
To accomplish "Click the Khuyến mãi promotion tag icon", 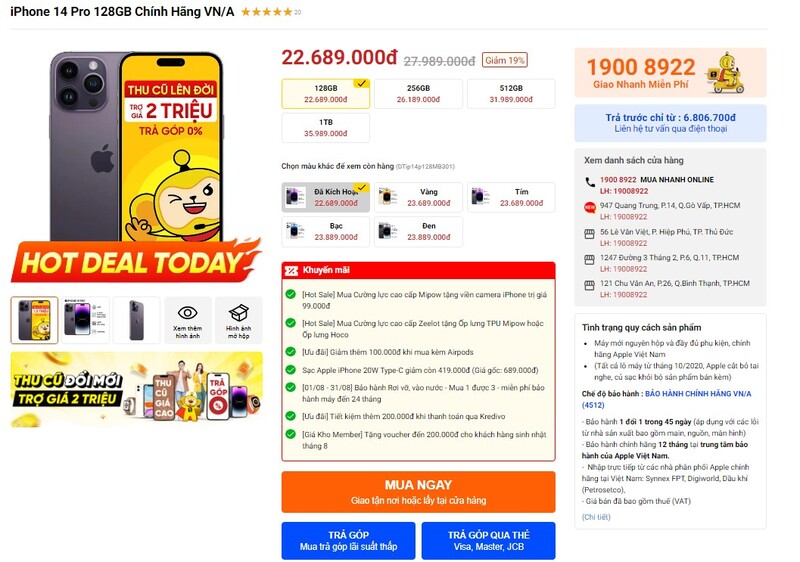I will click(x=291, y=271).
